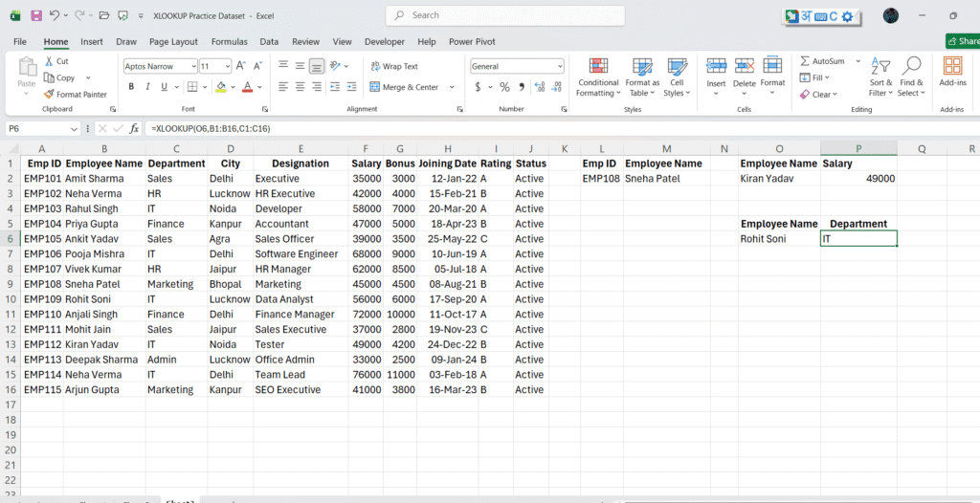980x503 pixels.
Task: Click Decrease Decimal icon
Action: 556,87
